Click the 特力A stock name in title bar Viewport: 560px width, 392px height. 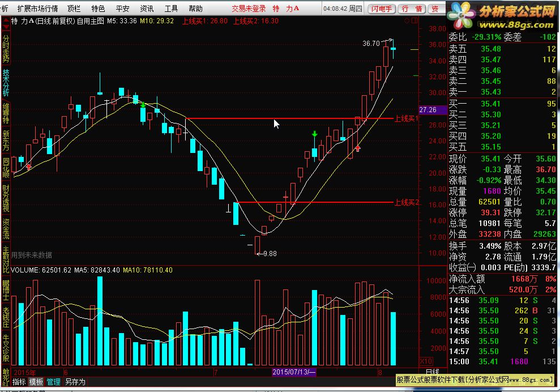tap(286, 8)
